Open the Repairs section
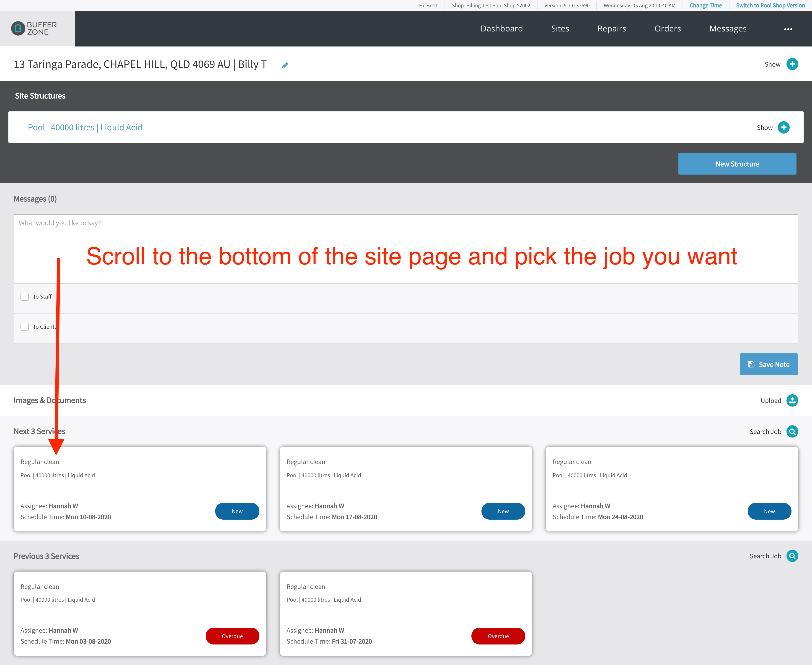 [612, 29]
